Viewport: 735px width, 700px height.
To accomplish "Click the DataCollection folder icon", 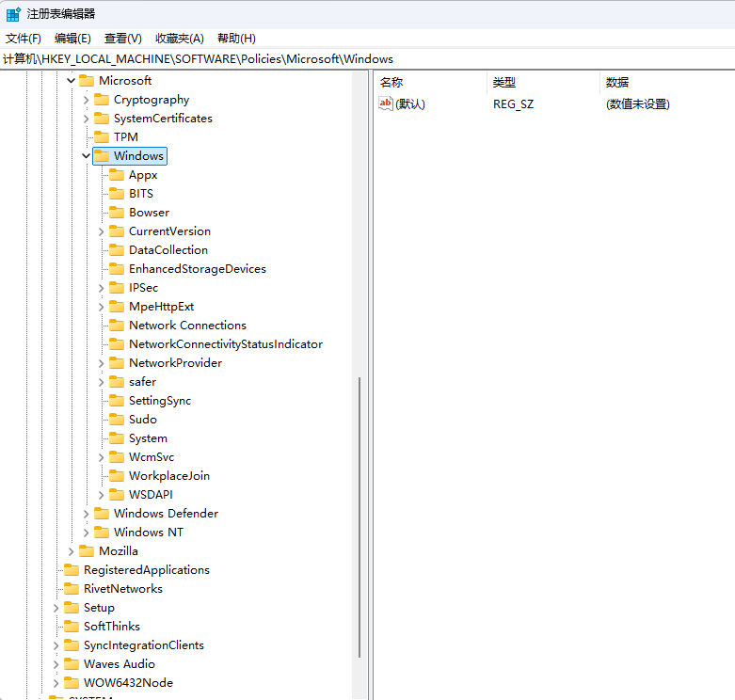I will coord(117,249).
